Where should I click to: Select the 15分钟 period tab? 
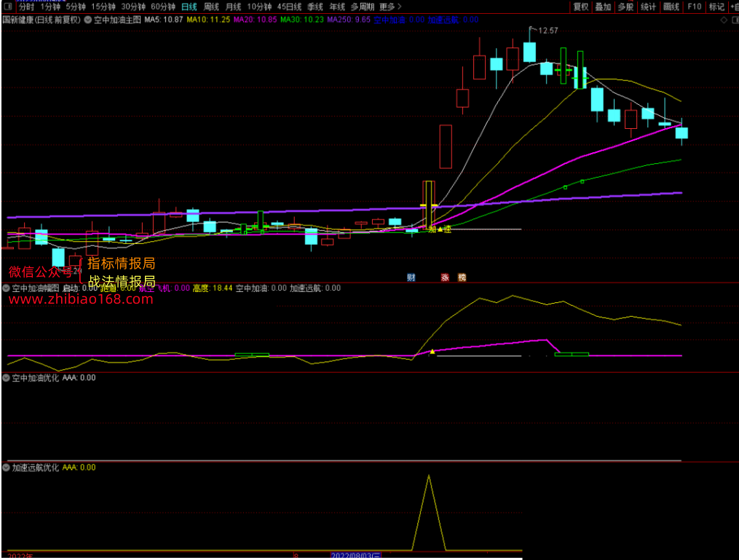tap(103, 7)
